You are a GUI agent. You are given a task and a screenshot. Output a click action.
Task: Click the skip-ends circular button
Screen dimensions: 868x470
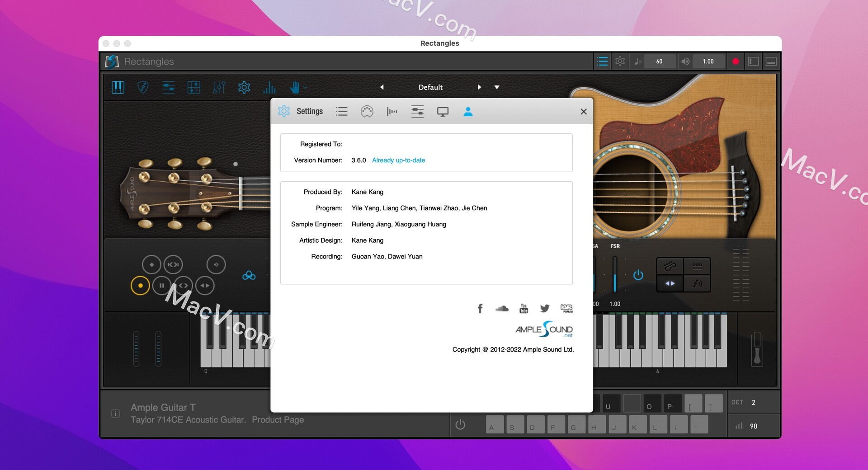pos(173,264)
